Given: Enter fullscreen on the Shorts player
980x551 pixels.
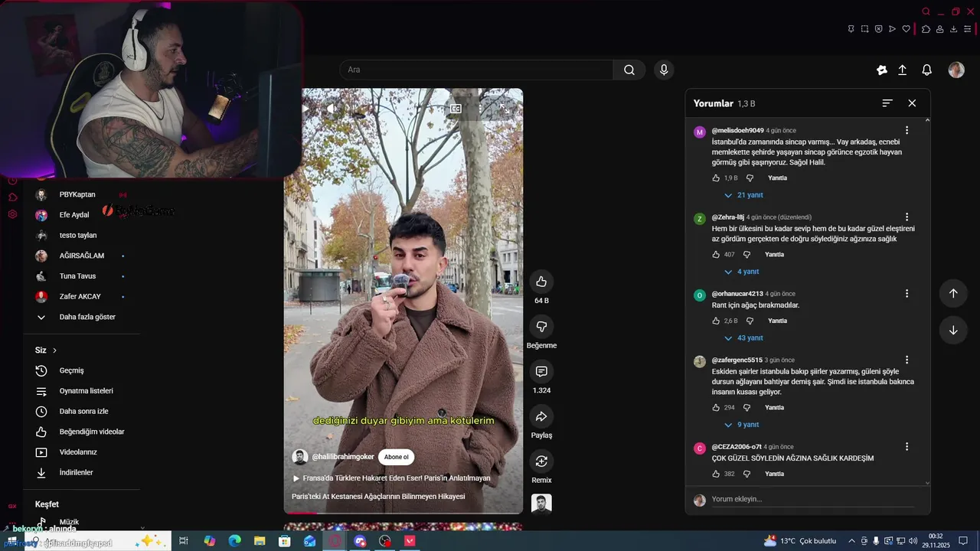Looking at the screenshot, I should click(x=505, y=109).
